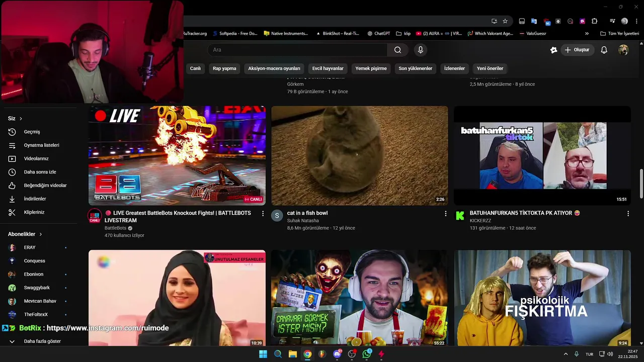The image size is (644, 362).
Task: Open Suhak Natasha channel name link
Action: click(x=303, y=221)
